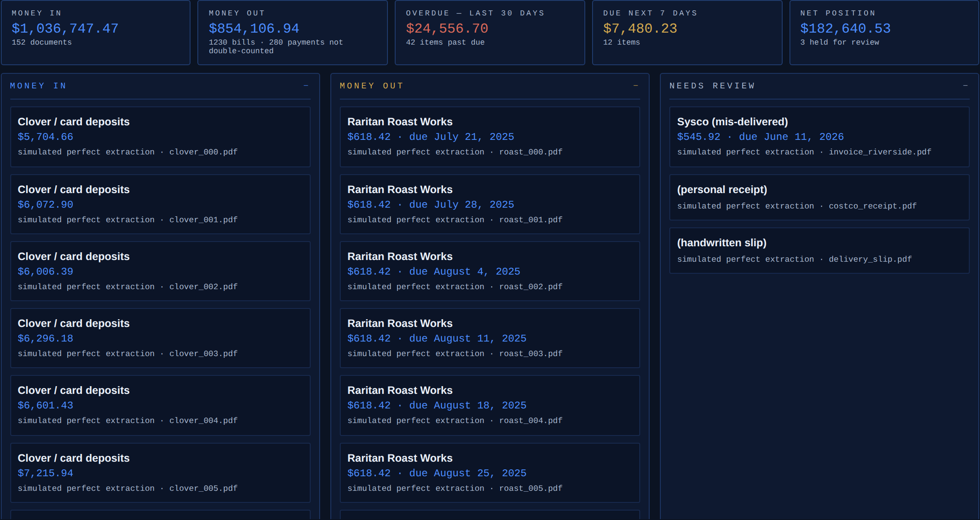Click file name clover_001.pdf
Viewport: 980px width, 520px height.
pyautogui.click(x=203, y=220)
